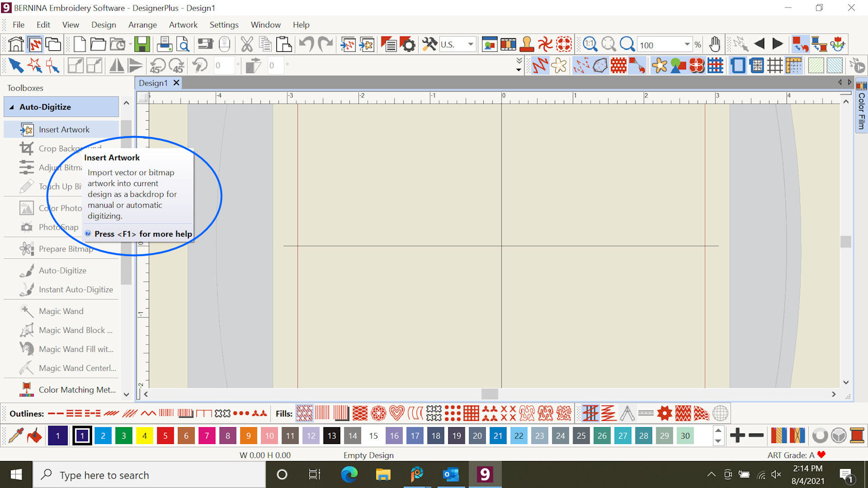
Task: Close the Design1 tab
Action: point(176,83)
